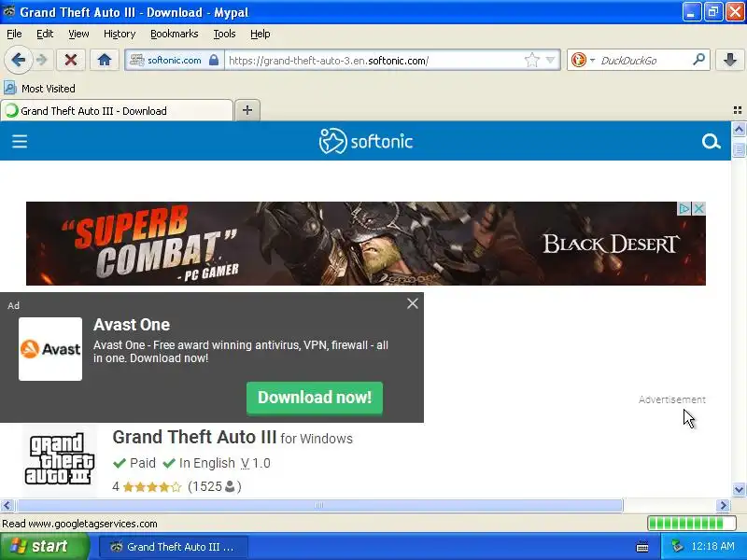Click the Grand Theft Auto III logo
The height and width of the screenshot is (560, 747).
pyautogui.click(x=59, y=458)
